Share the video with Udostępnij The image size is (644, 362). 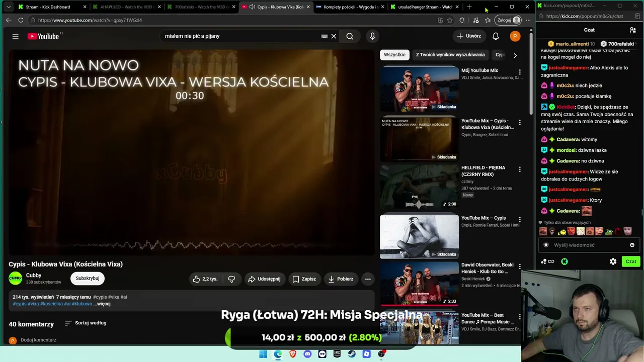click(x=264, y=279)
